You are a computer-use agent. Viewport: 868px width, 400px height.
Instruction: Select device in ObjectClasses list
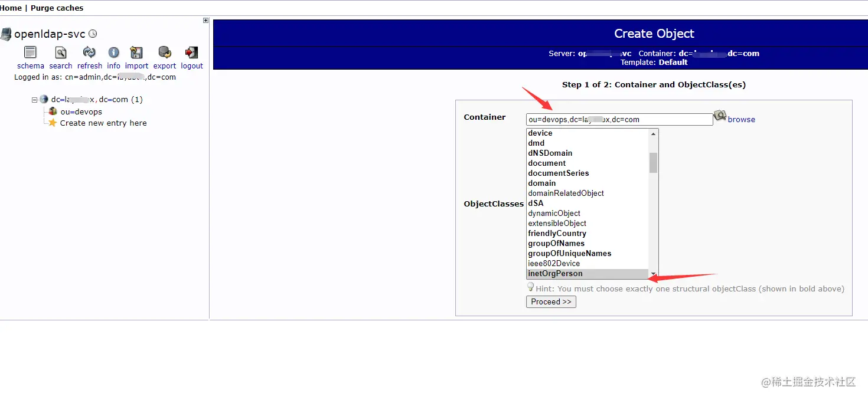(x=588, y=133)
